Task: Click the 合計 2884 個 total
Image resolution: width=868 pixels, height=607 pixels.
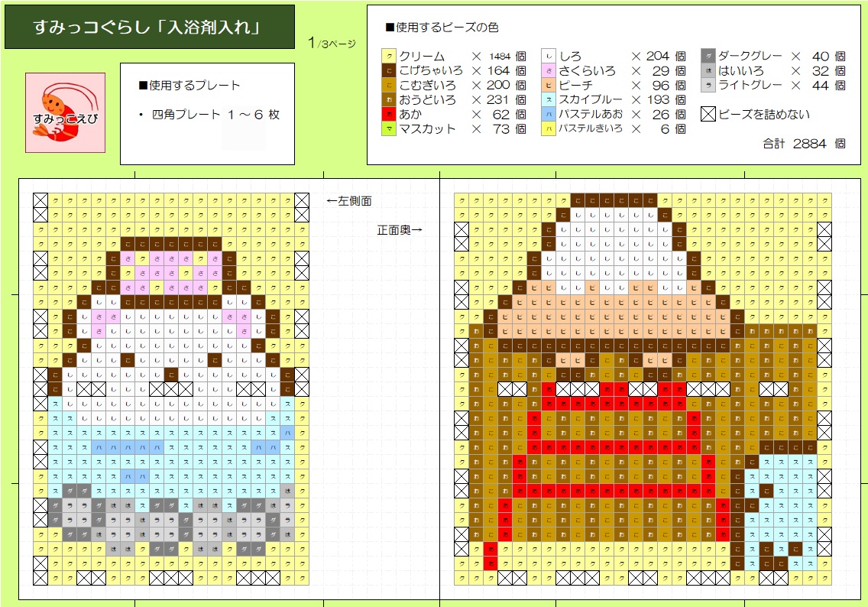Action: click(x=805, y=144)
